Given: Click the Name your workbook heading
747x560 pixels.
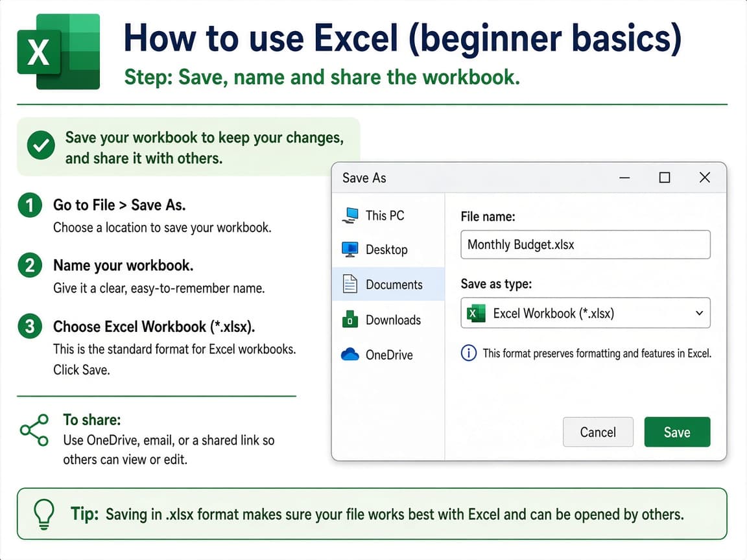Looking at the screenshot, I should click(123, 265).
